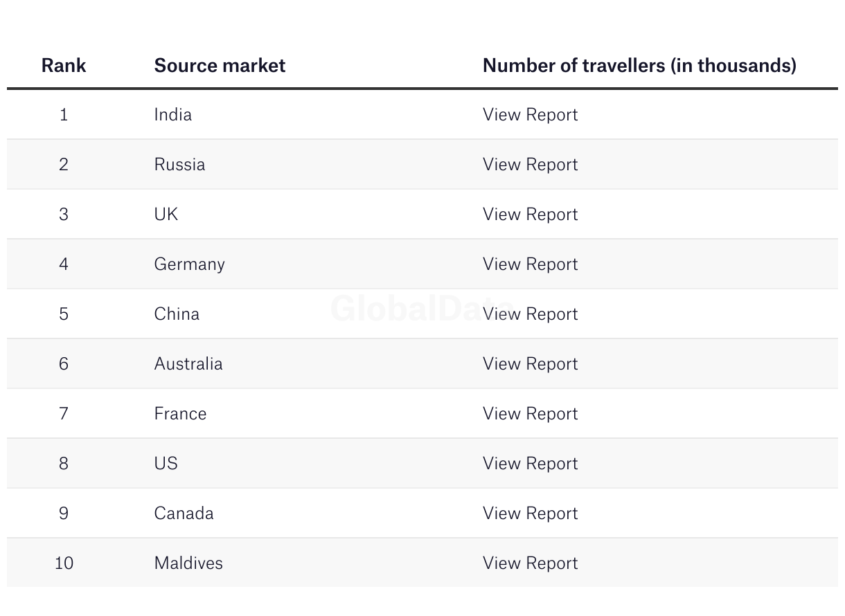Open View Report link for India
Screen dimensions: 845x616
click(530, 114)
